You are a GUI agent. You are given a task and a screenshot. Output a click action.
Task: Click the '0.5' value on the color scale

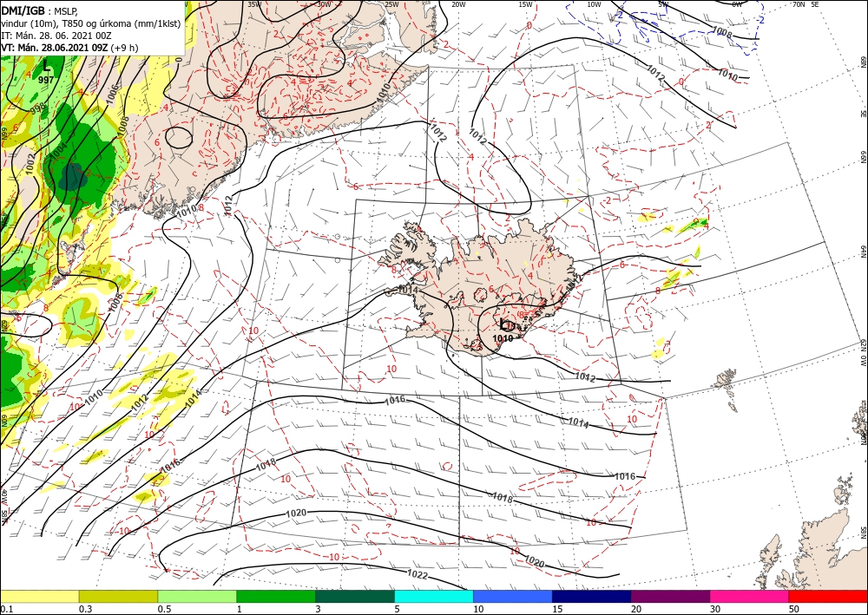(164, 609)
